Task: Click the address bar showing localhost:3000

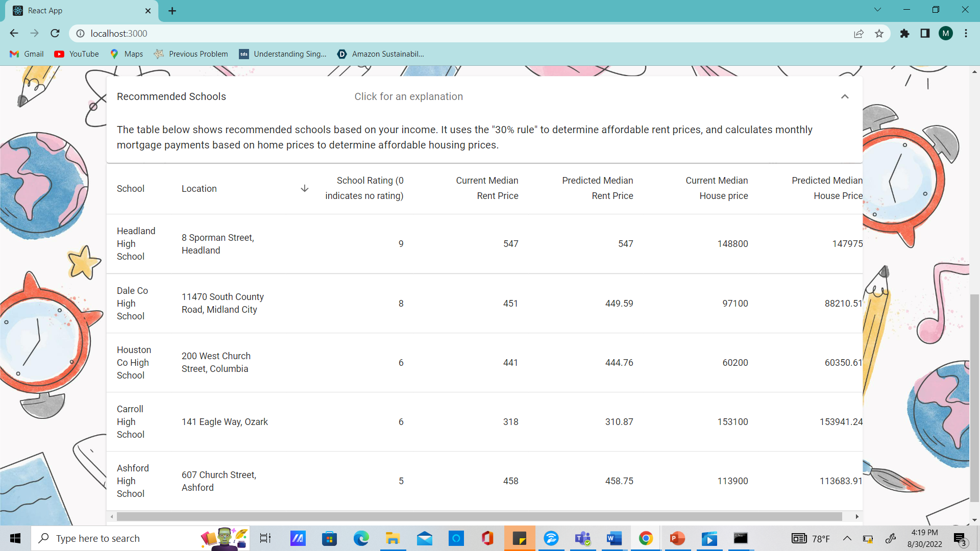Action: tap(459, 34)
